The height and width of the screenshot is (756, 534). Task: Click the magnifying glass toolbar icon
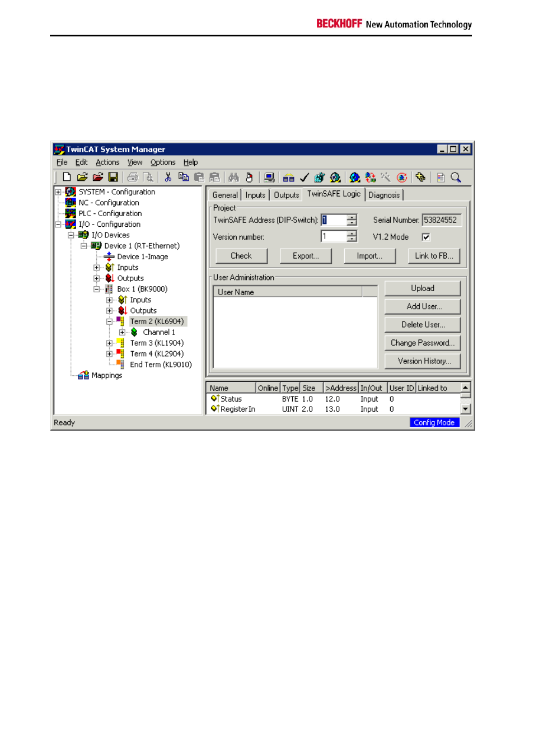(x=456, y=177)
